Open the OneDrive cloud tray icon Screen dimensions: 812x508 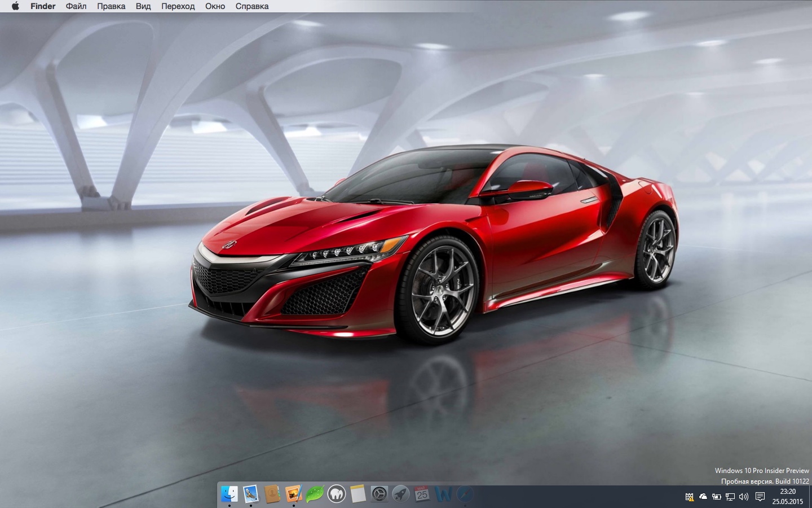pos(703,497)
